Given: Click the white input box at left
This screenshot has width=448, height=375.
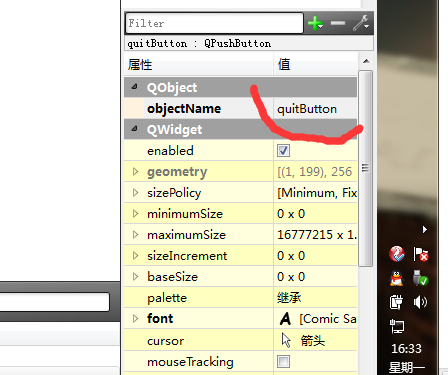Looking at the screenshot, I should pos(54,302).
